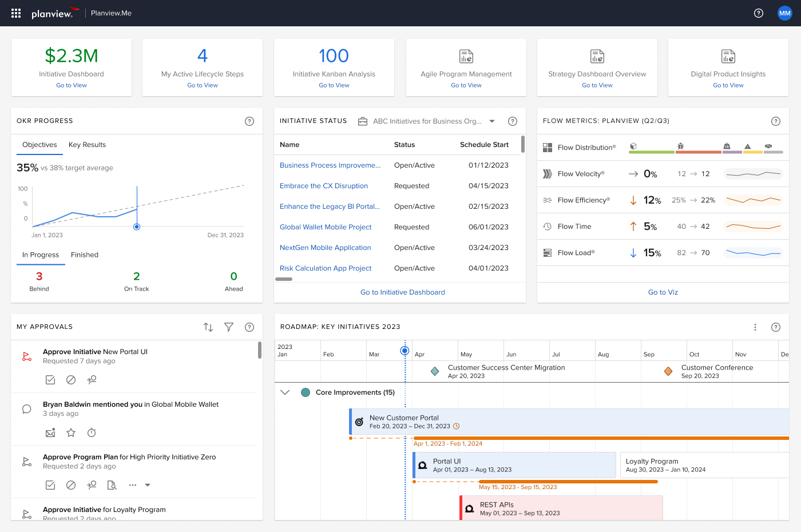The image size is (801, 532).
Task: Select Customer Conference milestone diamond
Action: (x=668, y=372)
